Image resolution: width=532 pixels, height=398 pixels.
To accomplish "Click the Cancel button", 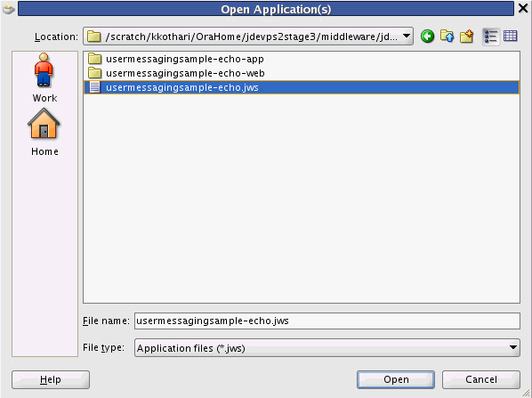I will [480, 379].
